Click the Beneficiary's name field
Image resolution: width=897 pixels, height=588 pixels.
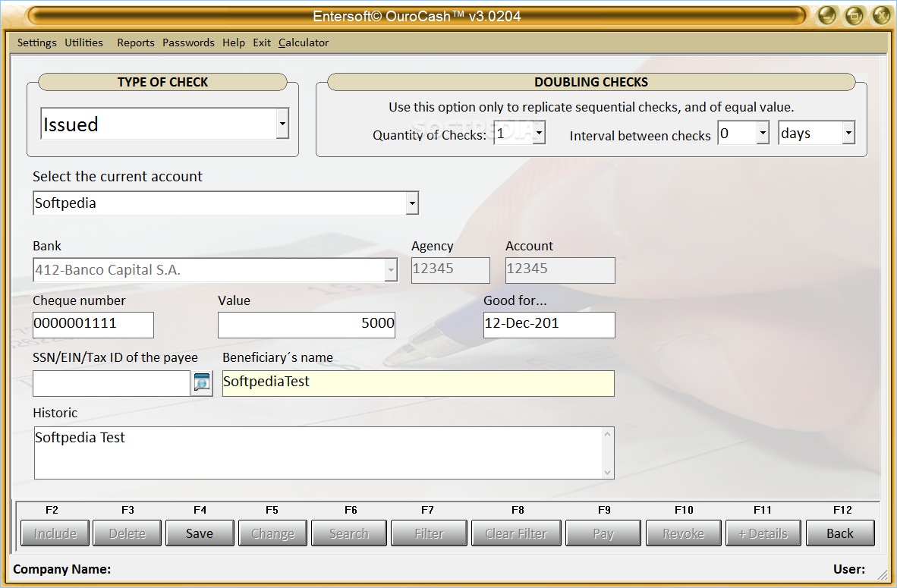(x=418, y=382)
